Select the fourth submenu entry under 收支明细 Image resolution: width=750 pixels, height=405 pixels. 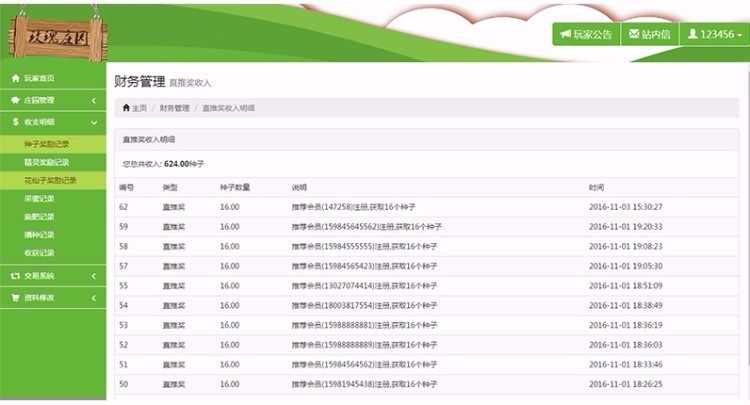53,198
